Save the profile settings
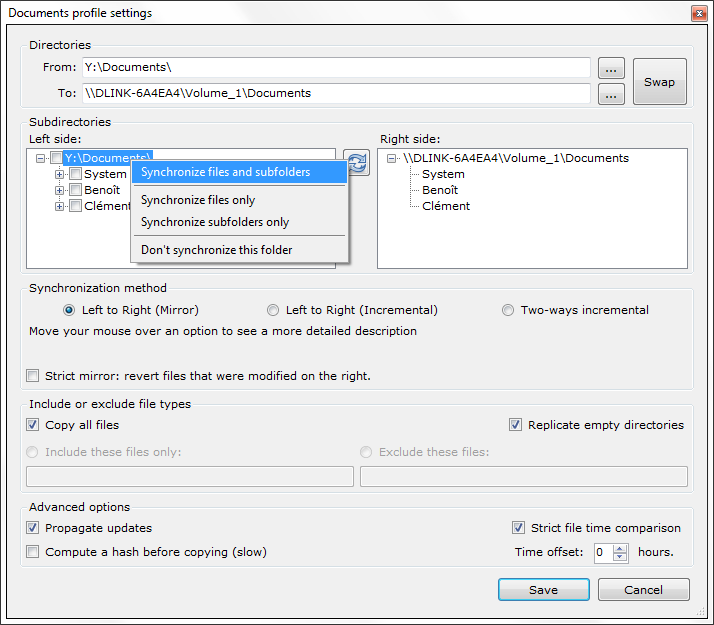The width and height of the screenshot is (714, 625). pyautogui.click(x=543, y=590)
